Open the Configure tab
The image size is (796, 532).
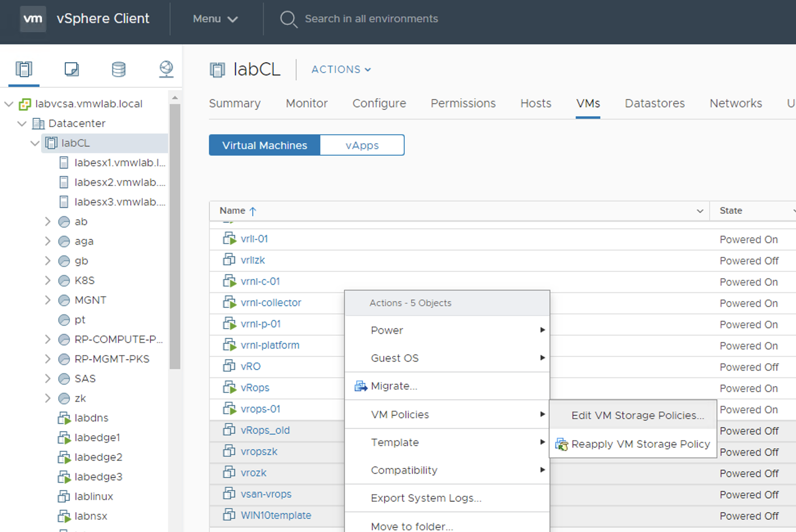coord(379,103)
